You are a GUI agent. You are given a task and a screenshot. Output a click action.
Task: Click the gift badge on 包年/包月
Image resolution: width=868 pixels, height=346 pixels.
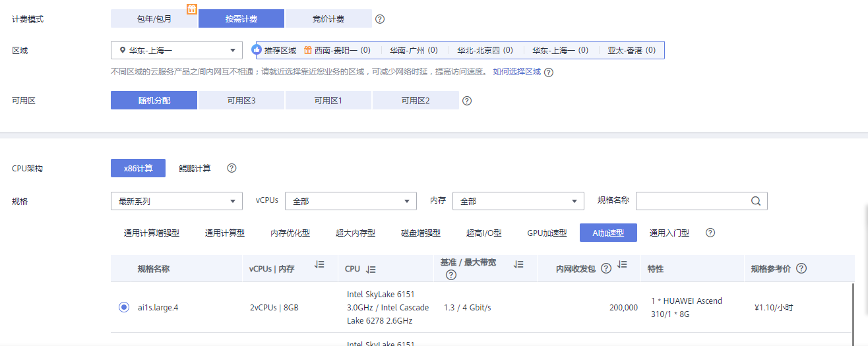tap(192, 9)
